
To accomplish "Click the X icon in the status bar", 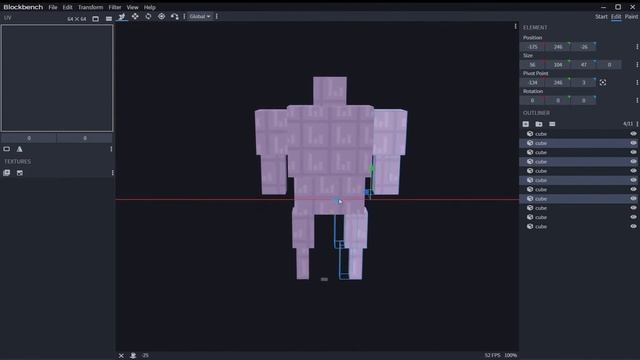I will pyautogui.click(x=121, y=356).
